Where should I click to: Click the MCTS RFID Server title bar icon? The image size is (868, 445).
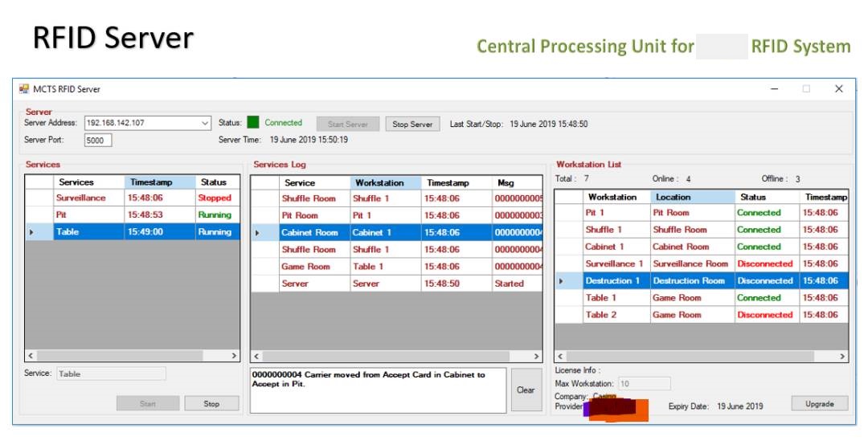23,89
